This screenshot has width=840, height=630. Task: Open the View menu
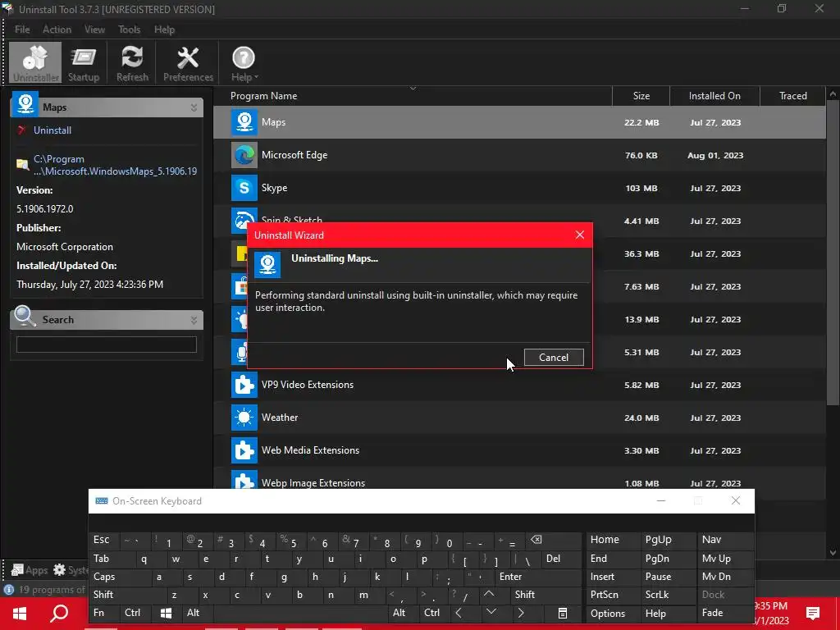[x=94, y=30]
